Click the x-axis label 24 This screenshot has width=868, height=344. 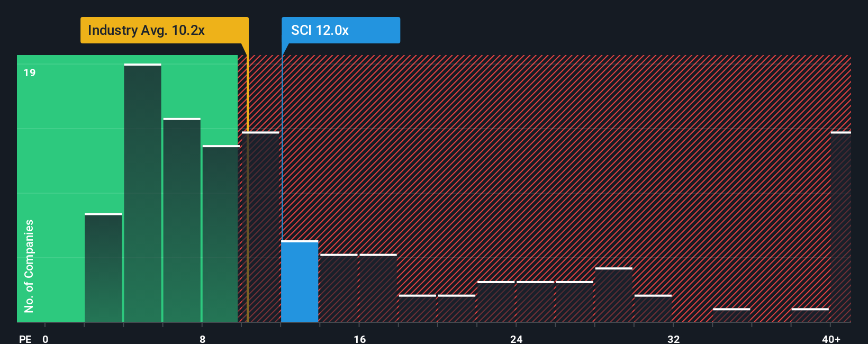517,339
